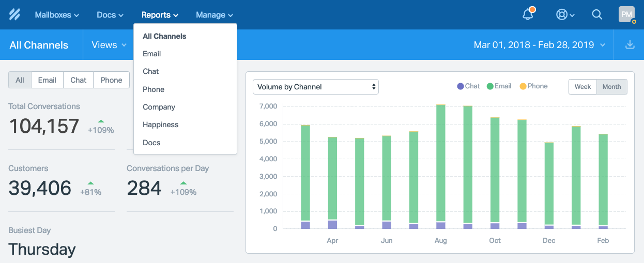Viewport: 644px width, 263px height.
Task: Open the Docs top navigation menu
Action: pyautogui.click(x=110, y=15)
